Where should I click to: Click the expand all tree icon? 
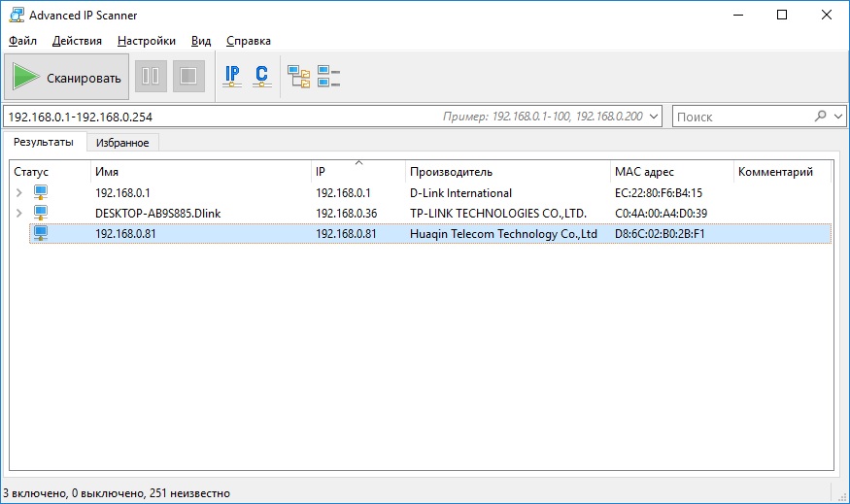tap(299, 76)
